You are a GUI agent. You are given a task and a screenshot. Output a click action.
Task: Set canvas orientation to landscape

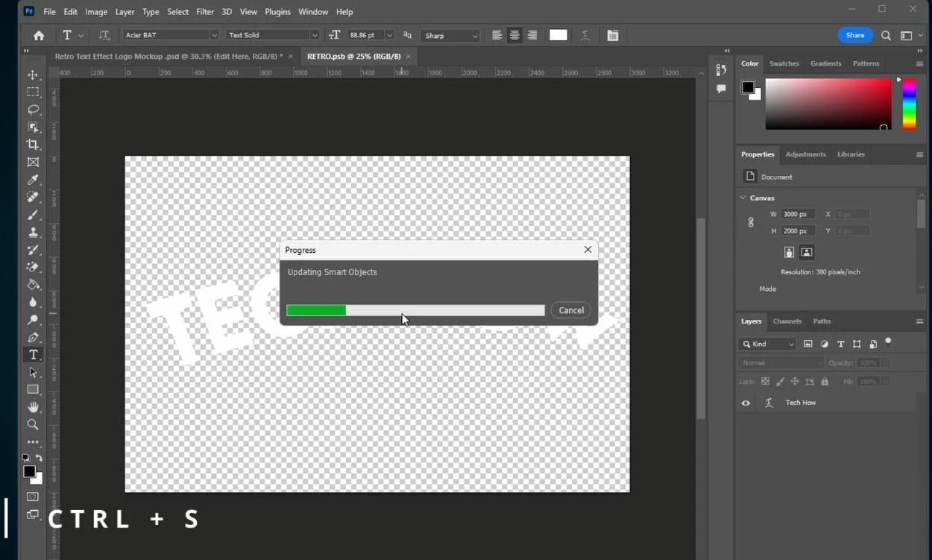click(x=806, y=252)
